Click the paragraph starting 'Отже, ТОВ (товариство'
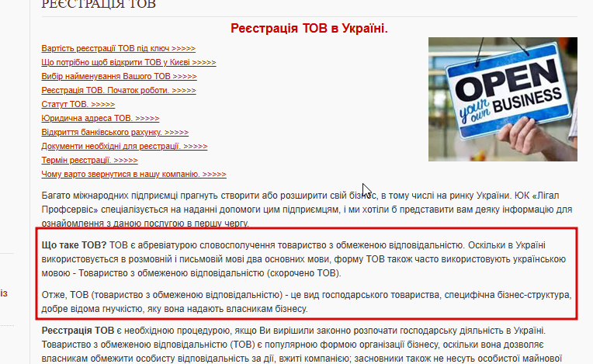The width and height of the screenshot is (593, 364). 307,302
